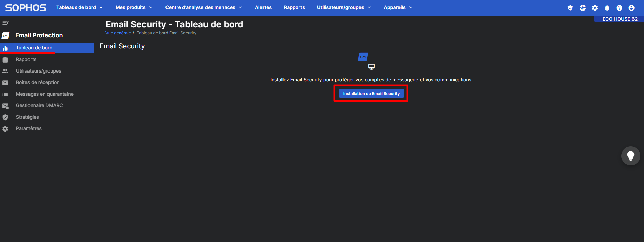Image resolution: width=644 pixels, height=242 pixels.
Task: Open the notifications bell icon
Action: click(607, 8)
